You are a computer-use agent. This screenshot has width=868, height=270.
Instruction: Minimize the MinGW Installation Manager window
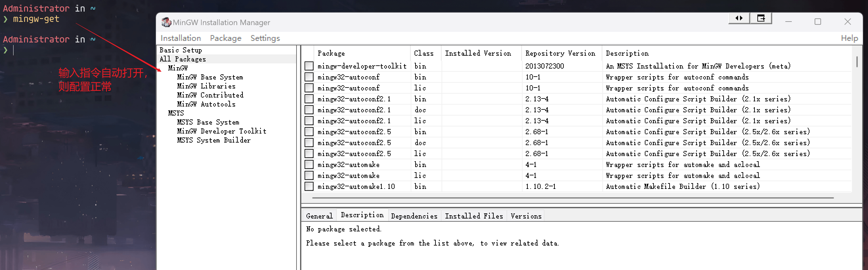(x=789, y=22)
